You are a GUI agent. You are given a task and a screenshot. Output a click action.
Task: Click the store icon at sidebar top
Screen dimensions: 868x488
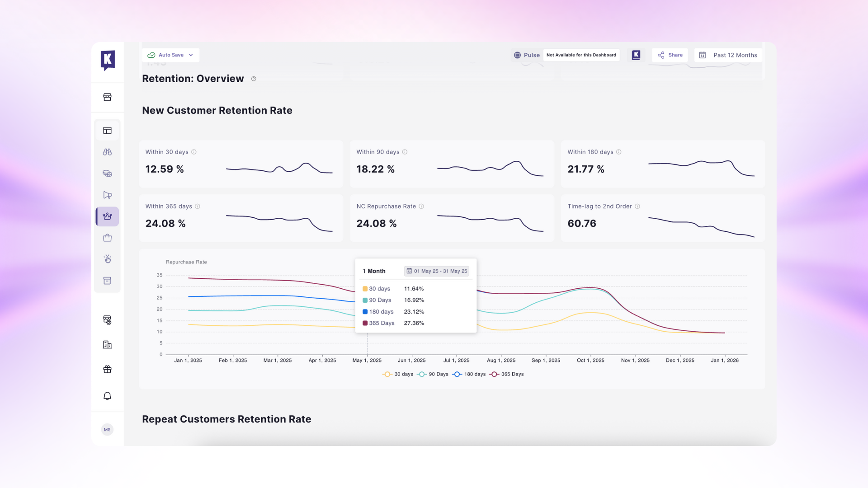tap(107, 97)
